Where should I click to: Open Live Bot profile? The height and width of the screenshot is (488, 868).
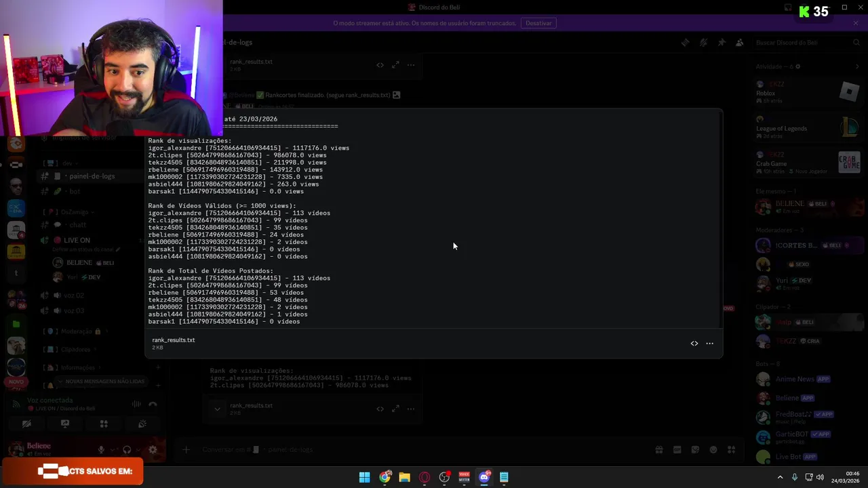[x=808, y=457]
